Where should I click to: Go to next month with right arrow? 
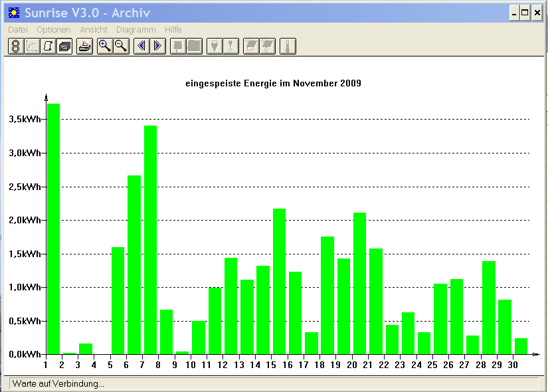click(x=157, y=46)
